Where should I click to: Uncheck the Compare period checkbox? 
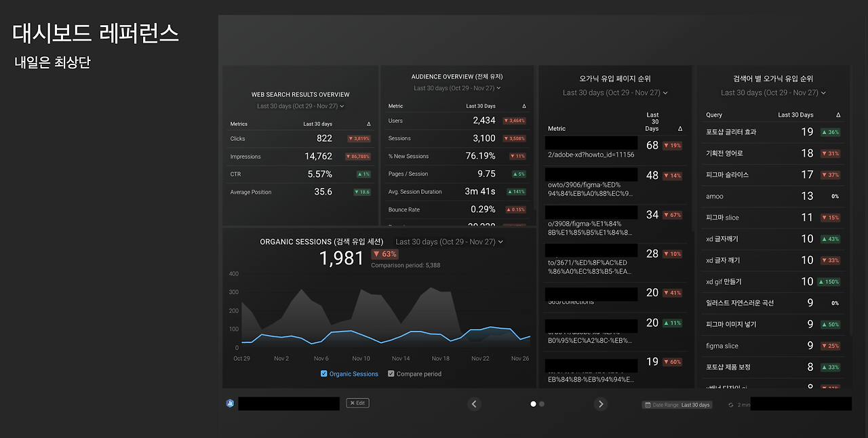coord(391,374)
